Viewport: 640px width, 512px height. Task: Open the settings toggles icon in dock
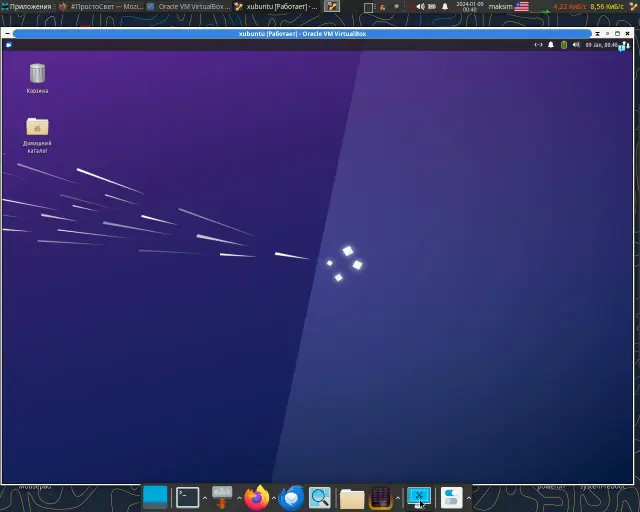[451, 497]
